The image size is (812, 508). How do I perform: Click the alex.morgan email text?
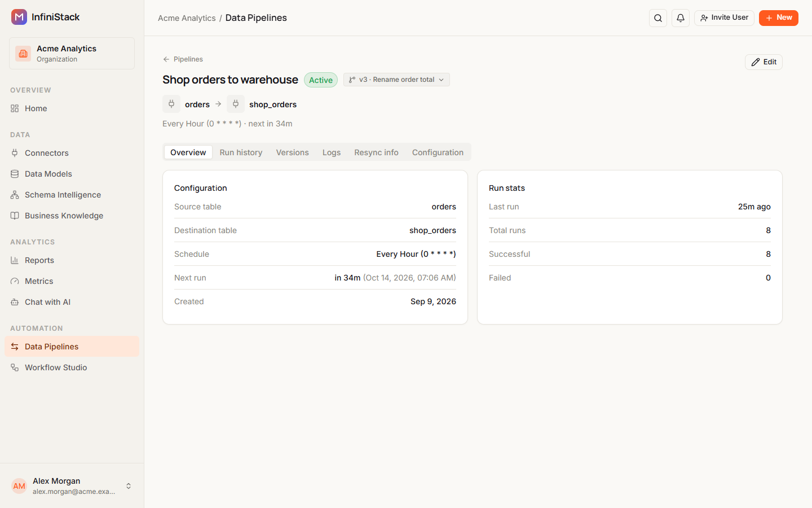pos(74,492)
